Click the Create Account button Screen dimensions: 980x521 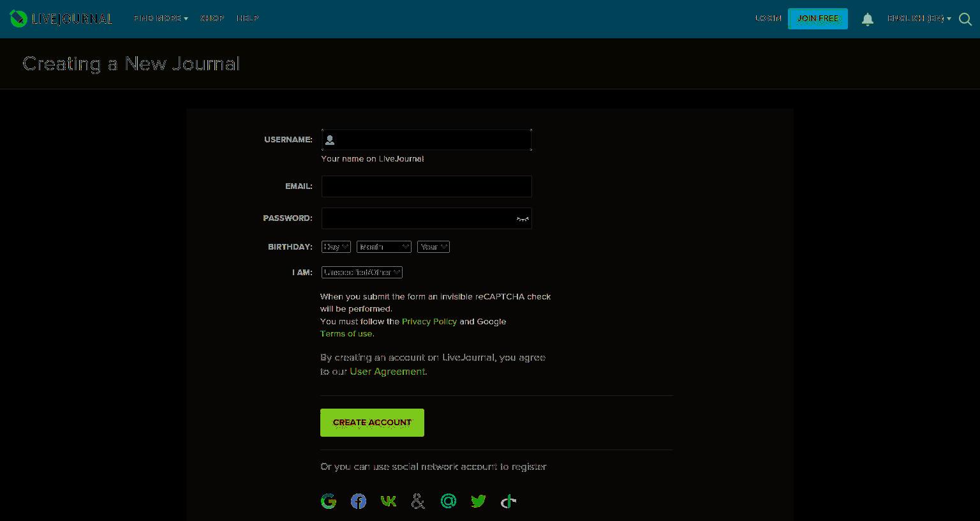pyautogui.click(x=372, y=423)
